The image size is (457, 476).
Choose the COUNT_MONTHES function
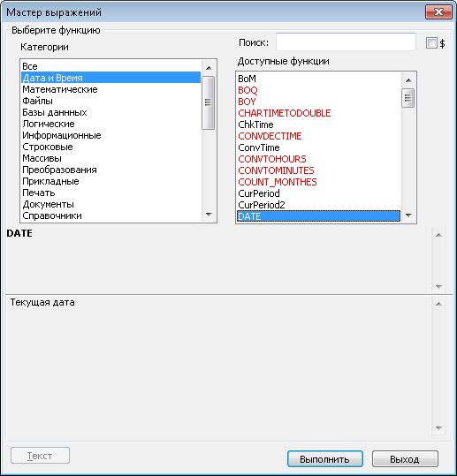point(318,182)
